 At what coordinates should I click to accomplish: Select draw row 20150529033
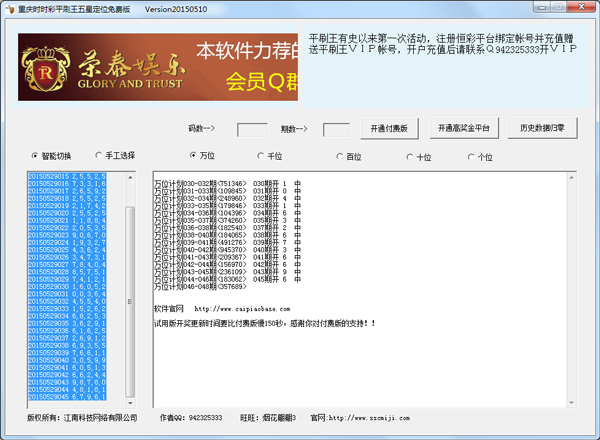[67, 309]
